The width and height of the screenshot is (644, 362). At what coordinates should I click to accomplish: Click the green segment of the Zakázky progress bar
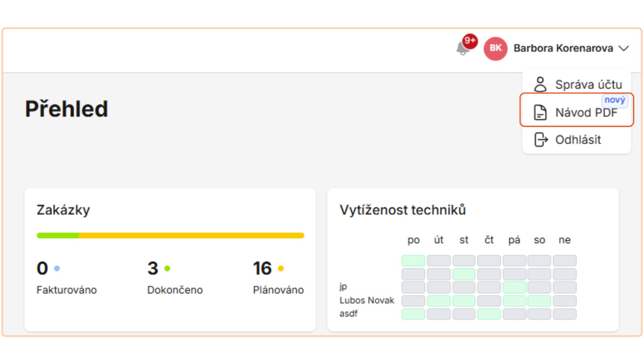click(x=58, y=236)
